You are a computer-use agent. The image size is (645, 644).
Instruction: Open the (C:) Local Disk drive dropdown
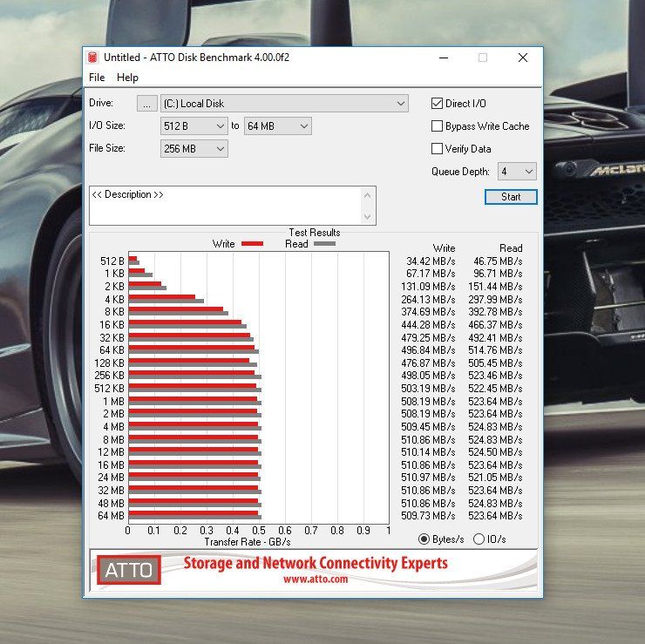(284, 103)
